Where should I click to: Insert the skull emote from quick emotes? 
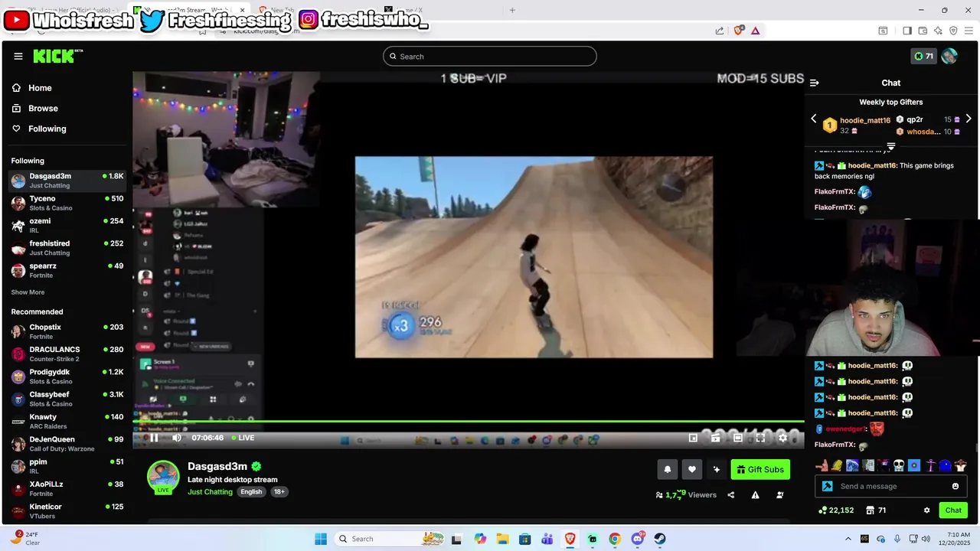[x=899, y=465]
